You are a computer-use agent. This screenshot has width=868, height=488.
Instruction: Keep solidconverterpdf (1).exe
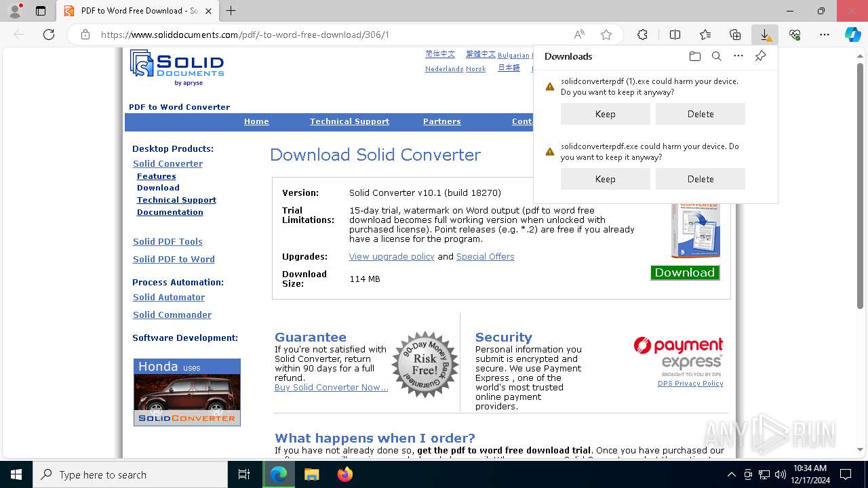(x=605, y=114)
